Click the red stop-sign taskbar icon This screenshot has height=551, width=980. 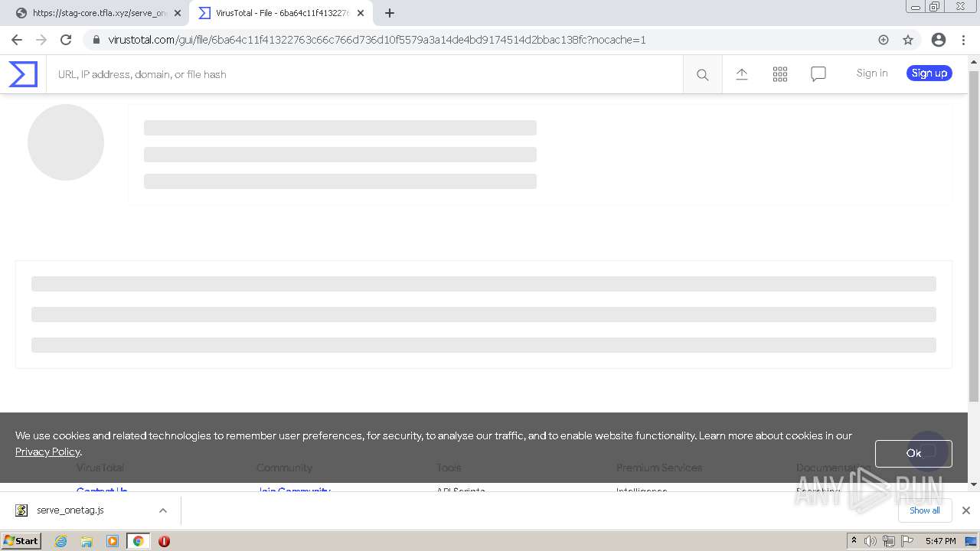(164, 541)
